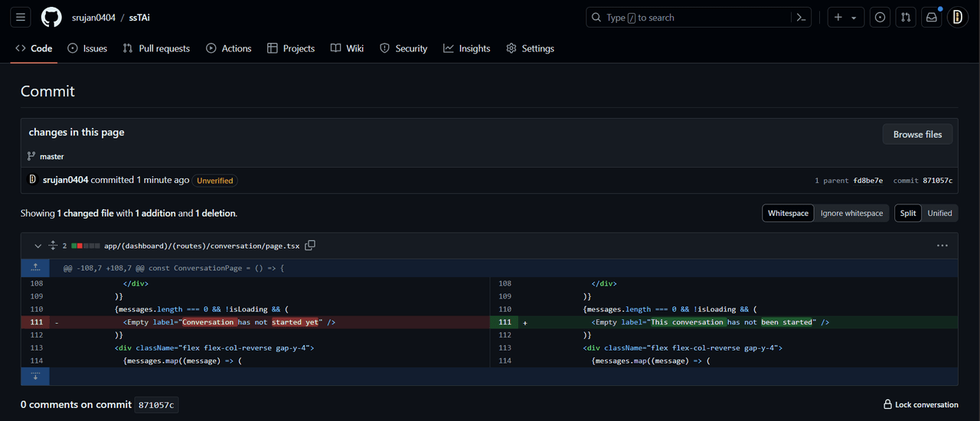This screenshot has height=421, width=980.
Task: Open the Actions tab
Action: (x=228, y=48)
